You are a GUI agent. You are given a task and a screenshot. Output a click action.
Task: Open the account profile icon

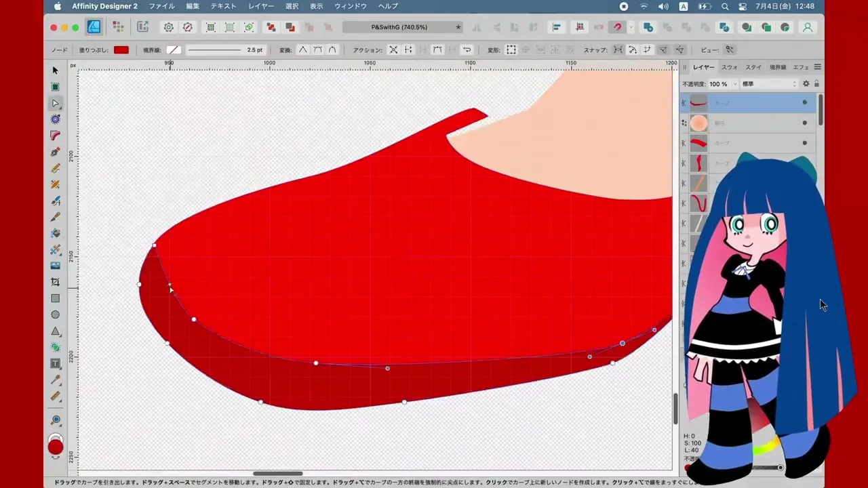(808, 27)
